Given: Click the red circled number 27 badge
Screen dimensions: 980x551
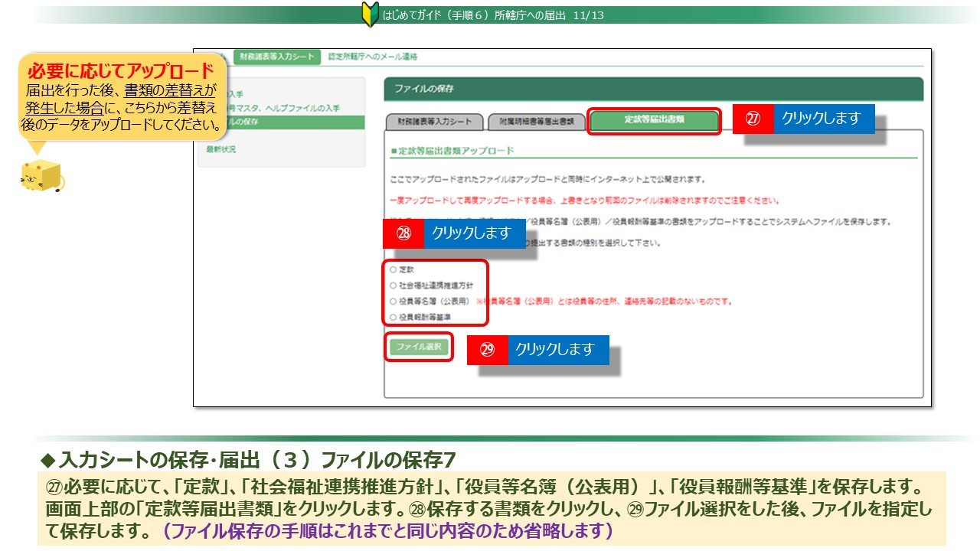Looking at the screenshot, I should point(753,119).
